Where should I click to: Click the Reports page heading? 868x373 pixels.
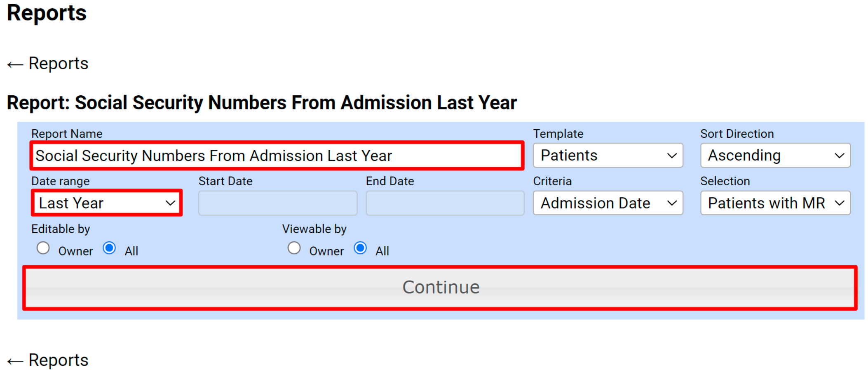tap(47, 13)
